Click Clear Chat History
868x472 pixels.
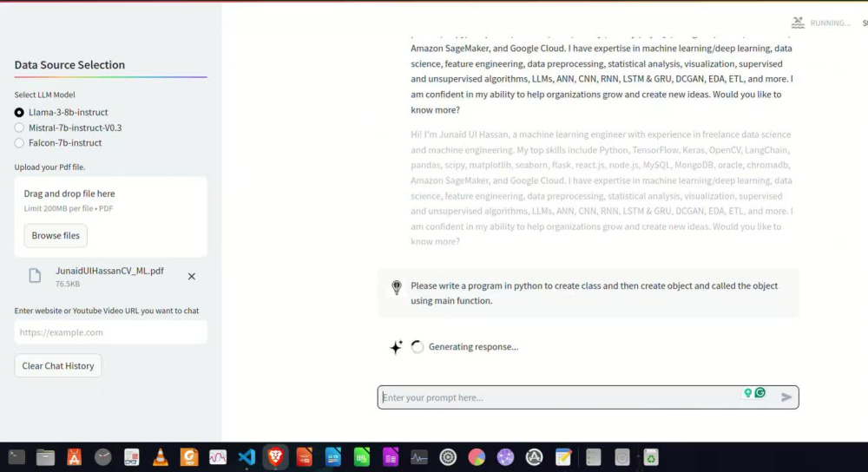pos(58,366)
